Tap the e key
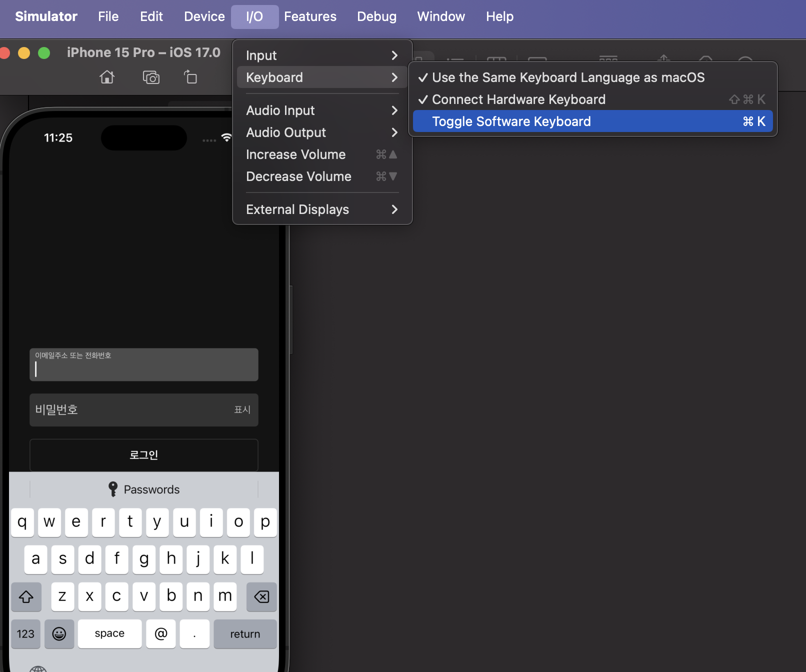The image size is (806, 672). 76,522
